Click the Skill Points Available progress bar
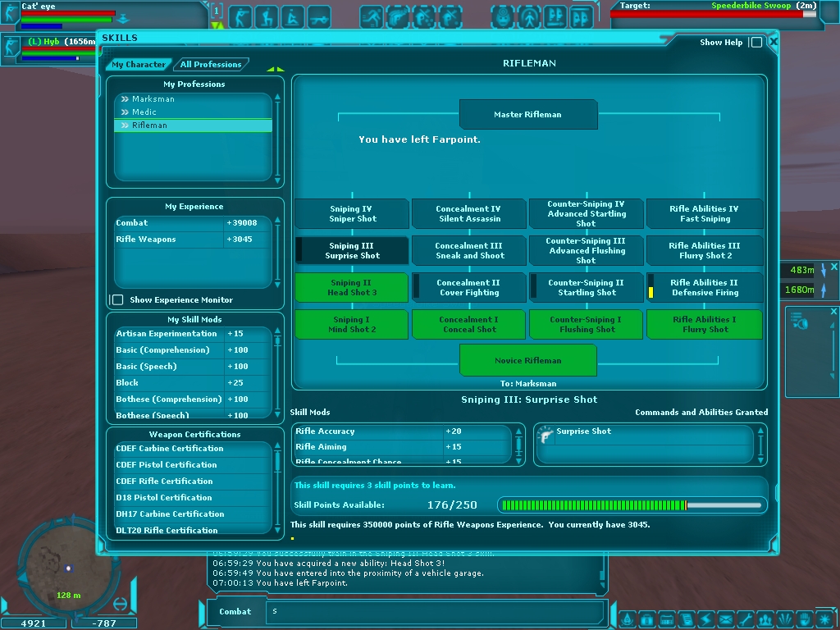 click(632, 505)
